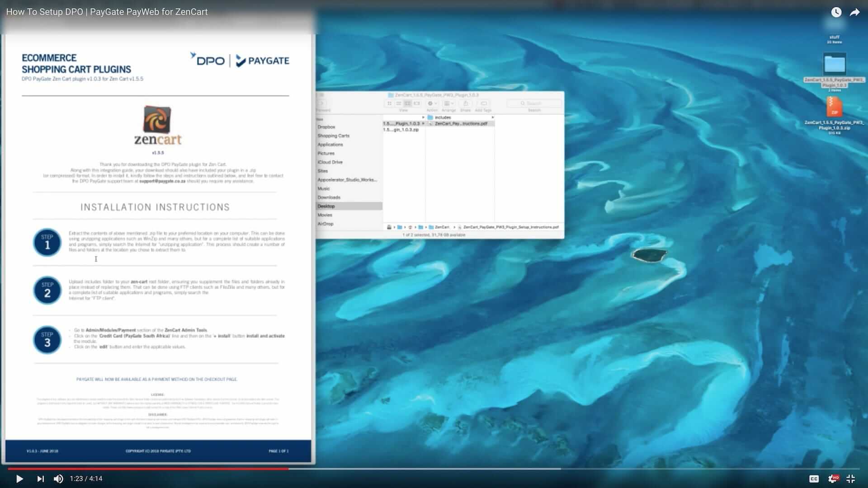The width and height of the screenshot is (868, 488).
Task: Open Movies in Finder sidebar
Action: point(325,215)
